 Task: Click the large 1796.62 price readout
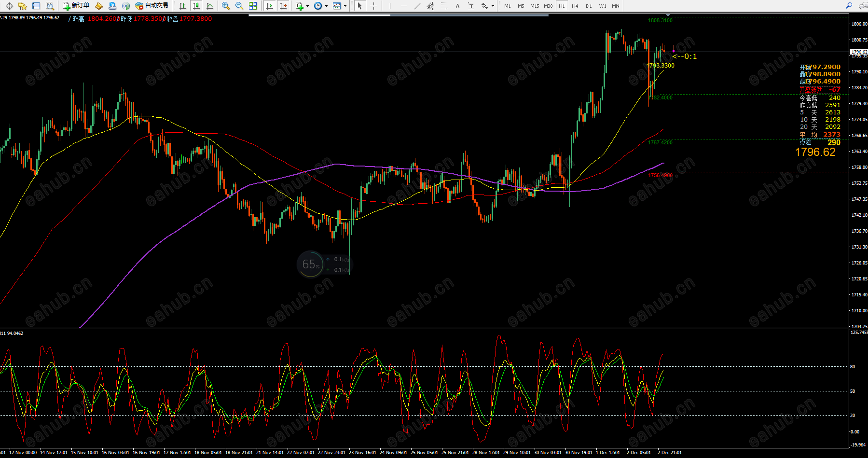tap(815, 152)
